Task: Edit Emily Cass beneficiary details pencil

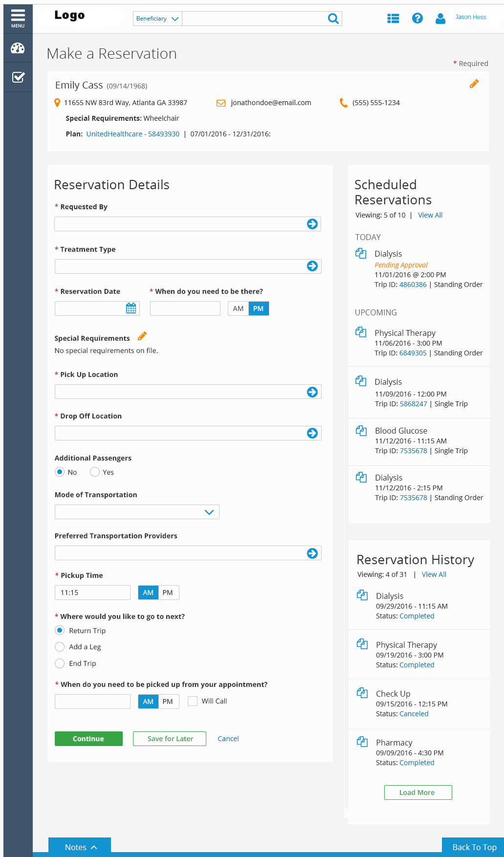Action: tap(474, 84)
